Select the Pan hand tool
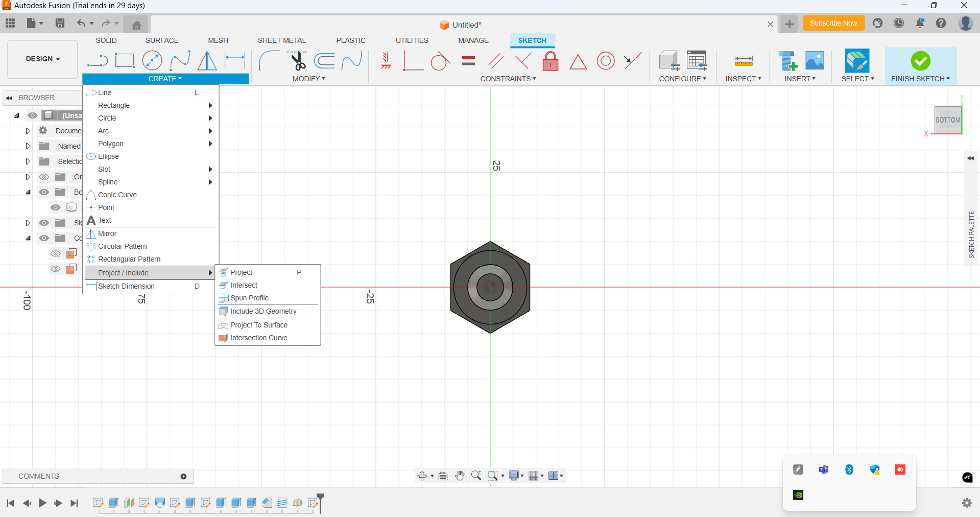This screenshot has width=980, height=517. [x=460, y=476]
